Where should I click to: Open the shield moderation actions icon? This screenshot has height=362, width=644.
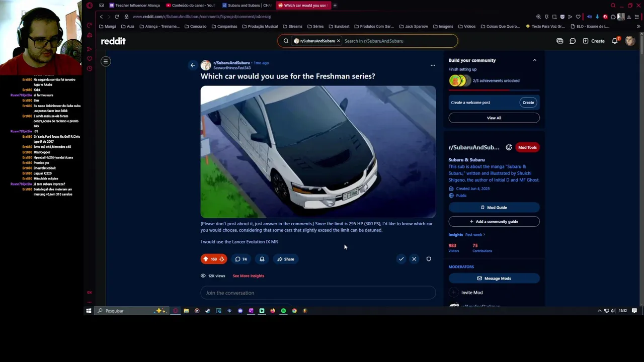click(429, 259)
